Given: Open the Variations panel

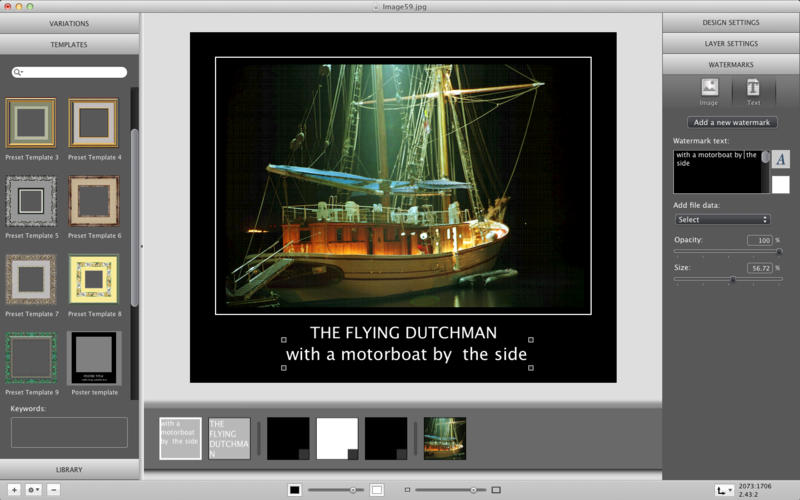Looking at the screenshot, I should (69, 23).
